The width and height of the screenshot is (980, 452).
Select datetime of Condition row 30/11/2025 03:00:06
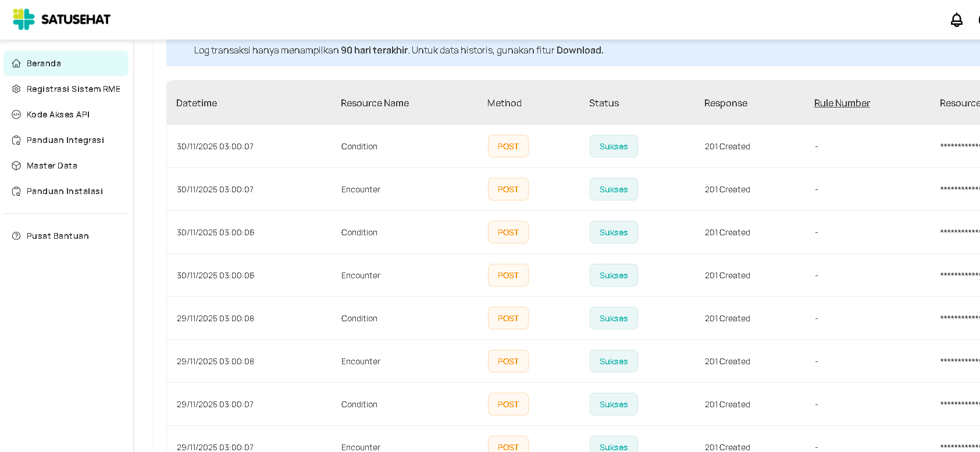pos(215,232)
